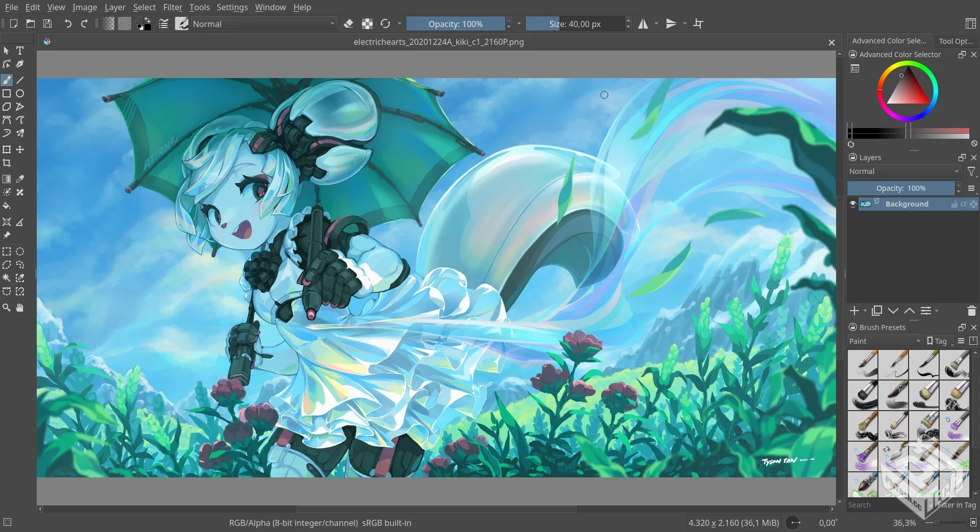The image size is (980, 532).
Task: Hide the Background layer
Action: [x=853, y=204]
